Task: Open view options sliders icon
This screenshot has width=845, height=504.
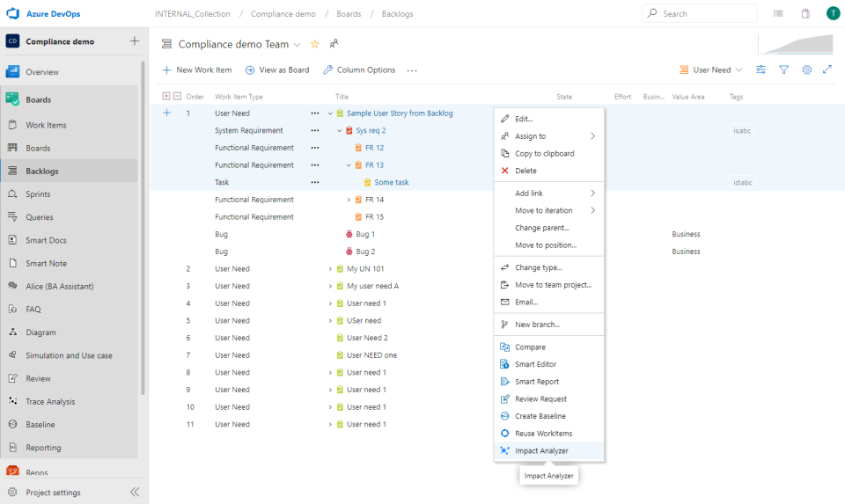Action: [x=760, y=69]
